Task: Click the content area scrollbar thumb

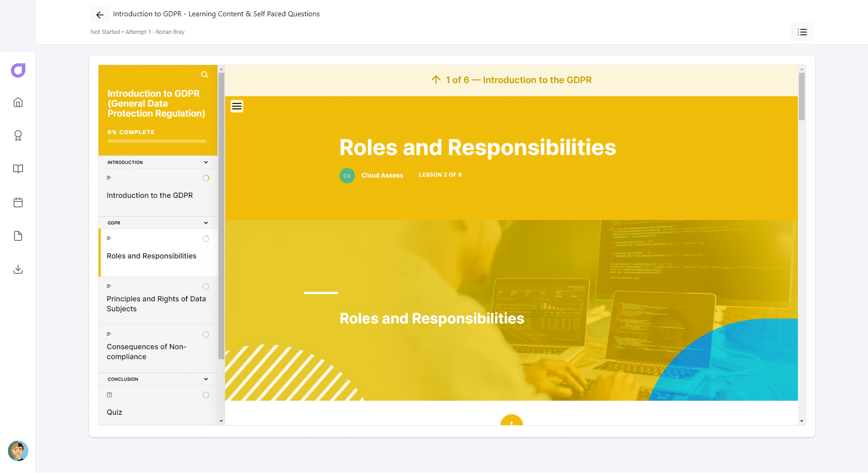Action: point(802,96)
